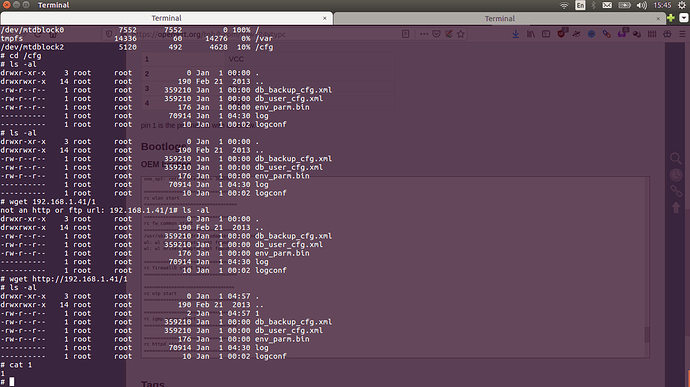Click the chain link extension icon
The height and width of the screenshot is (387, 690).
click(x=606, y=34)
